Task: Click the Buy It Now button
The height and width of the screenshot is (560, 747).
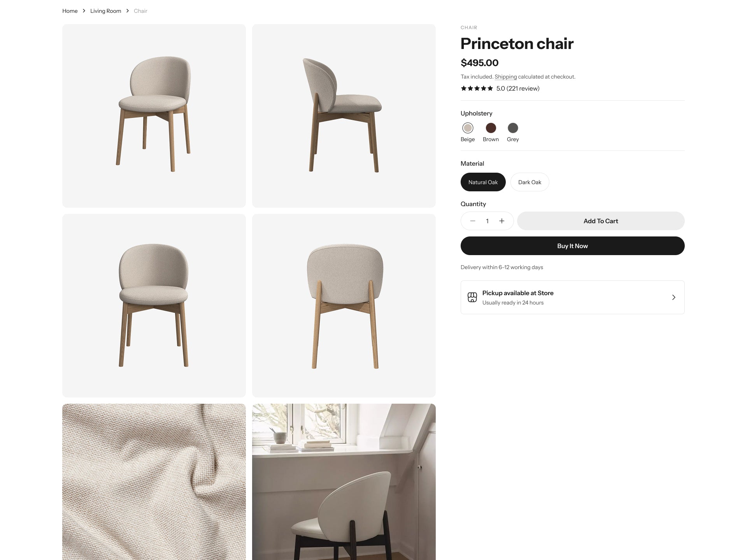Action: pos(572,246)
